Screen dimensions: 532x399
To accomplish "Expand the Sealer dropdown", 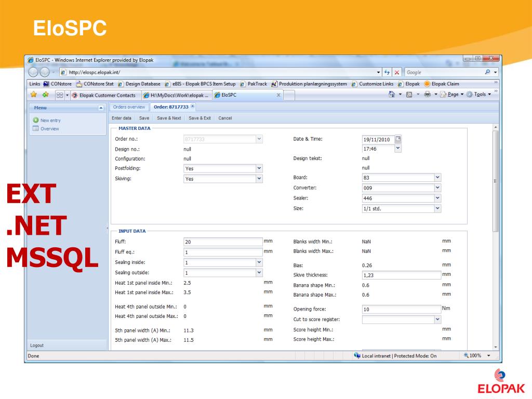I will (437, 198).
